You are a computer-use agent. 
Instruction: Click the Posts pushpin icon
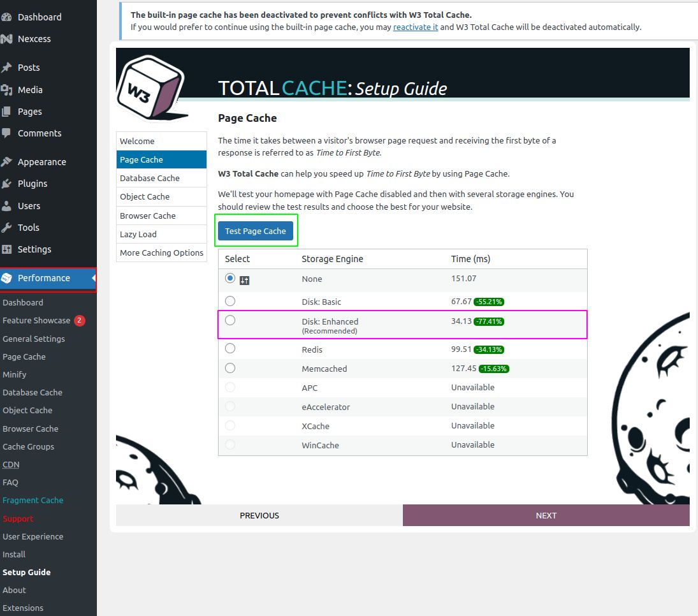point(6,67)
